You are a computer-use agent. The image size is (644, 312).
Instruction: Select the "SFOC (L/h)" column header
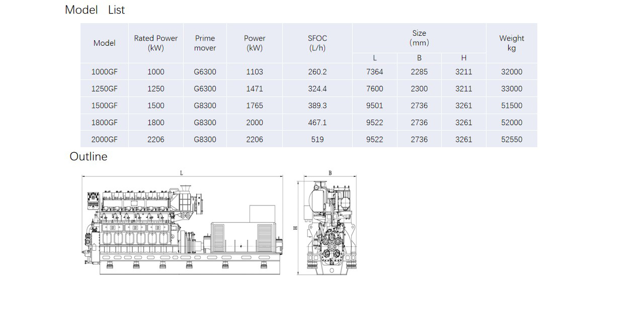click(x=317, y=43)
